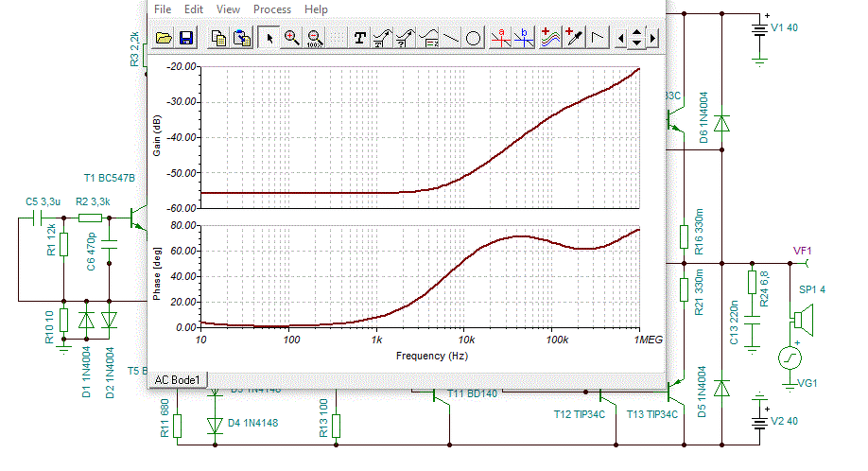Click the VG1 generator label
Image resolution: width=868 pixels, height=471 pixels.
point(807,383)
